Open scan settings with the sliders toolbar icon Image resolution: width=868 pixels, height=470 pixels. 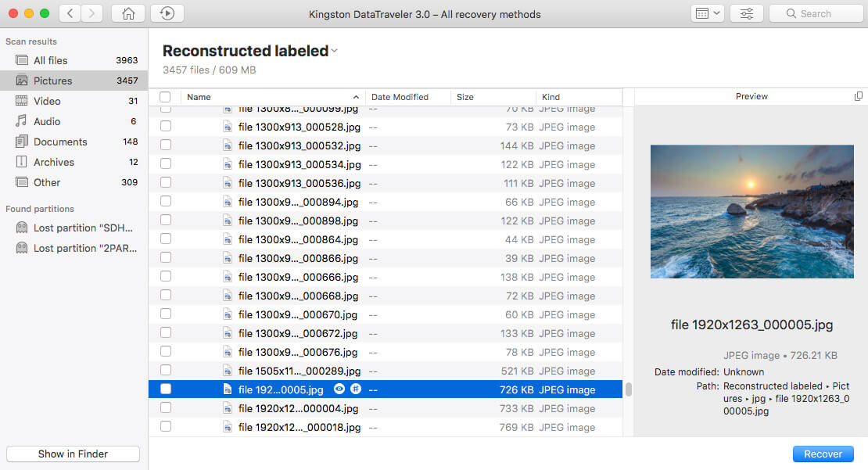click(746, 13)
